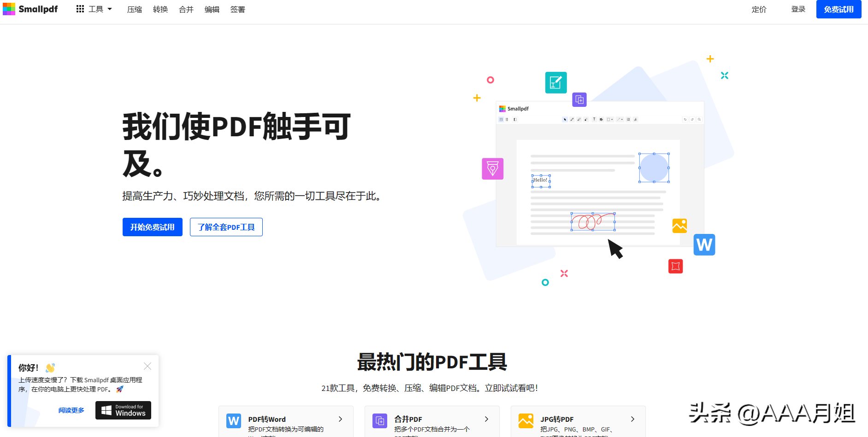Open the 合并 merge menu item
The width and height of the screenshot is (868, 437).
point(186,10)
